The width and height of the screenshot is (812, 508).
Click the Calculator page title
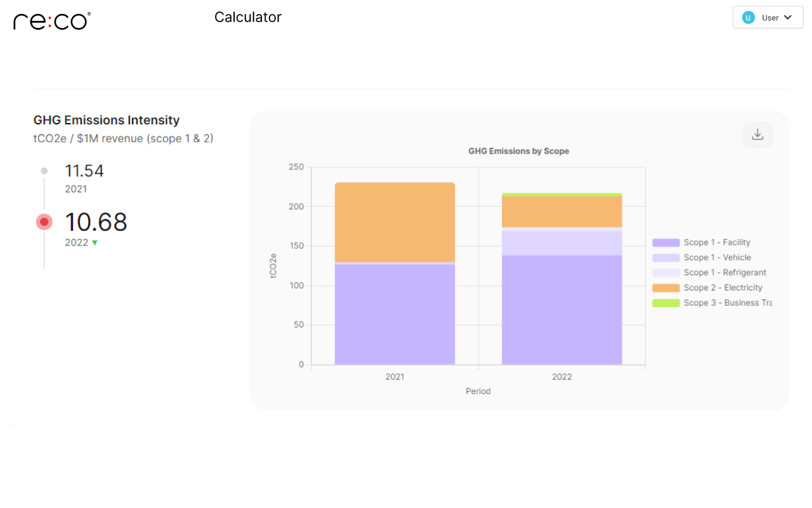click(x=247, y=17)
